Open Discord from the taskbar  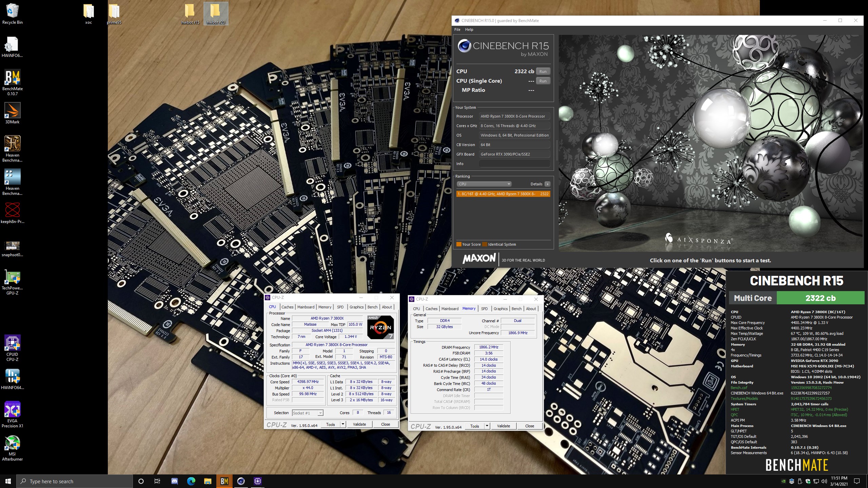175,481
